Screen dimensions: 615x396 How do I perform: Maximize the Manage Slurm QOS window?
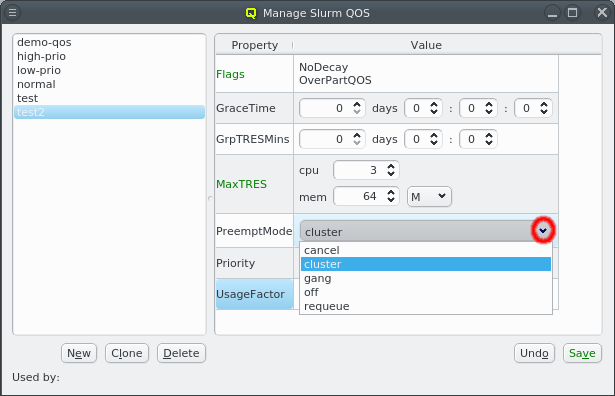pyautogui.click(x=572, y=13)
